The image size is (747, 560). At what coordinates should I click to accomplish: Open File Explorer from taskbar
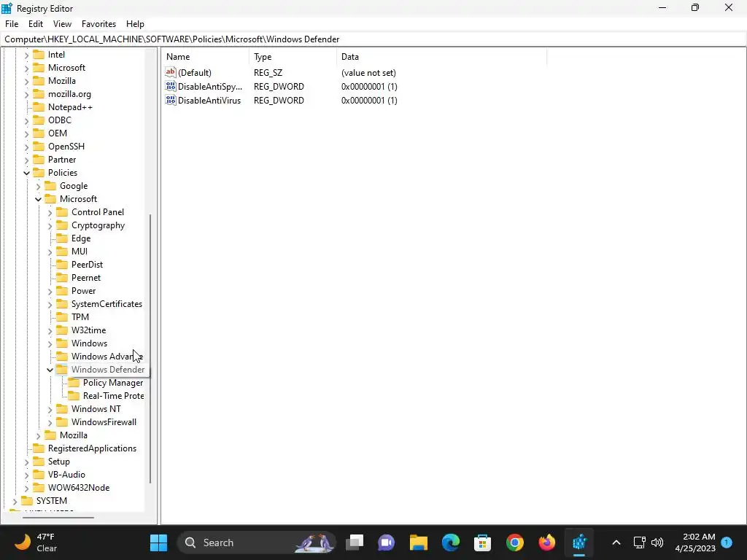coord(419,542)
